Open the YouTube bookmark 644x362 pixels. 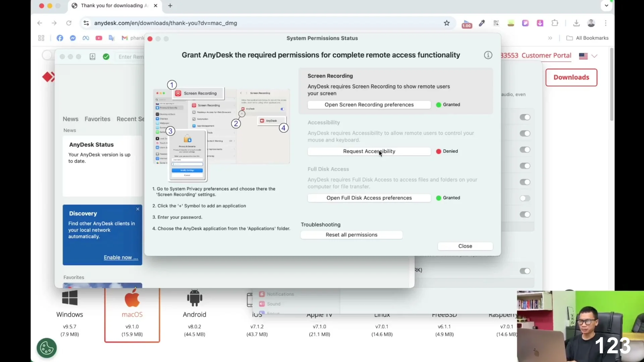99,38
